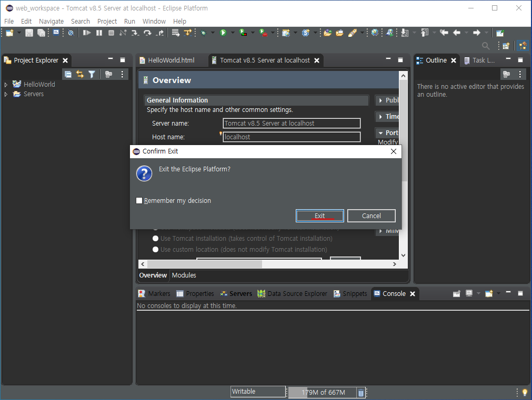Open dropdown arrow next to New icon
532x400 pixels.
[19, 33]
